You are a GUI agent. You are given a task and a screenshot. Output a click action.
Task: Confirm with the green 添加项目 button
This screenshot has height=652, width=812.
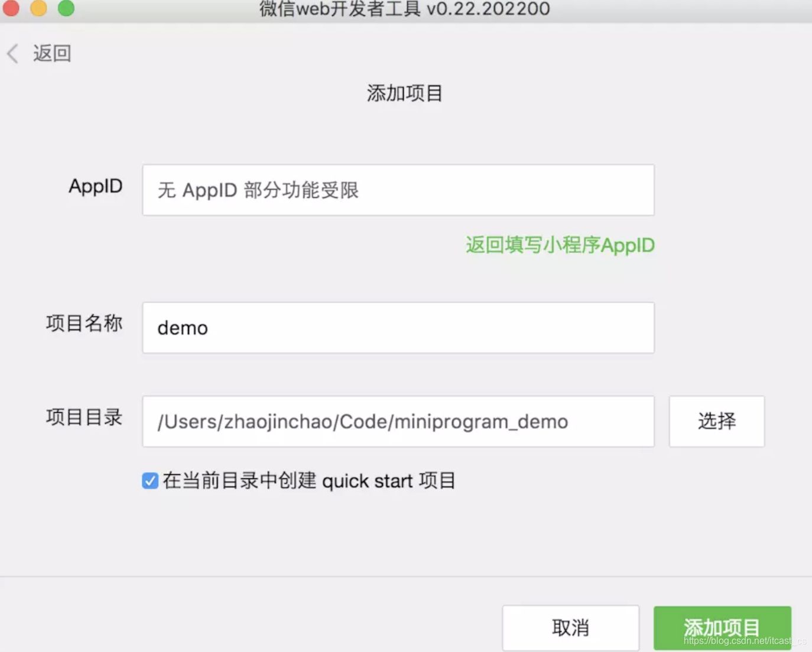tap(722, 628)
